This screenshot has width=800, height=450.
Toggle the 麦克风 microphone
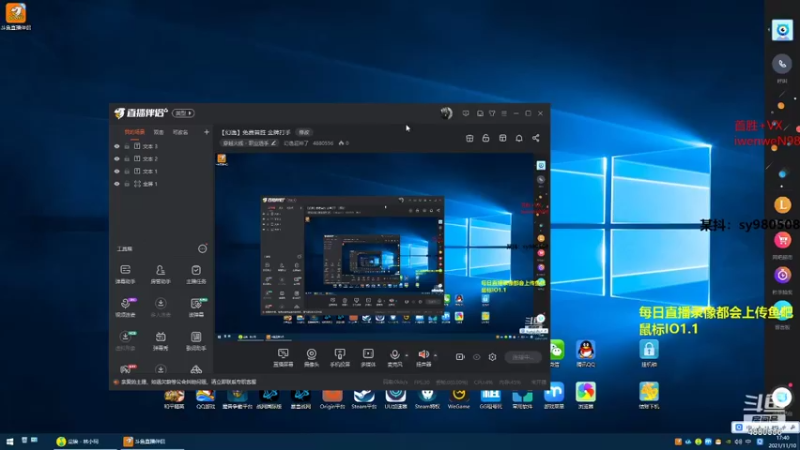click(x=394, y=358)
